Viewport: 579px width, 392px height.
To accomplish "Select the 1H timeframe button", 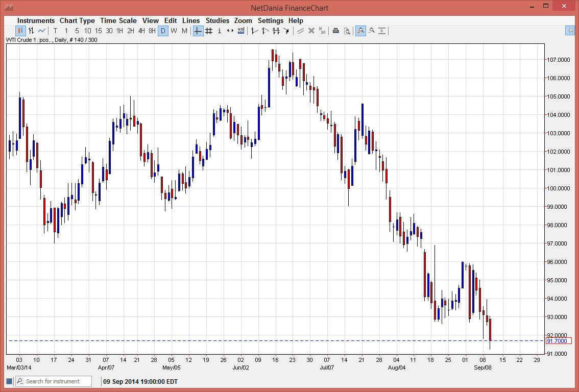I will click(119, 31).
